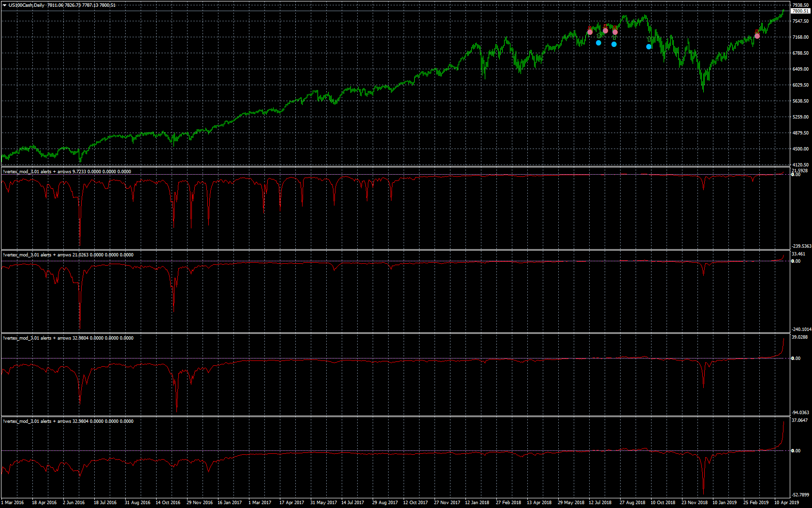Click the 23 Nov 2018 date label
Viewport: 812px width, 508px height.
tap(695, 503)
